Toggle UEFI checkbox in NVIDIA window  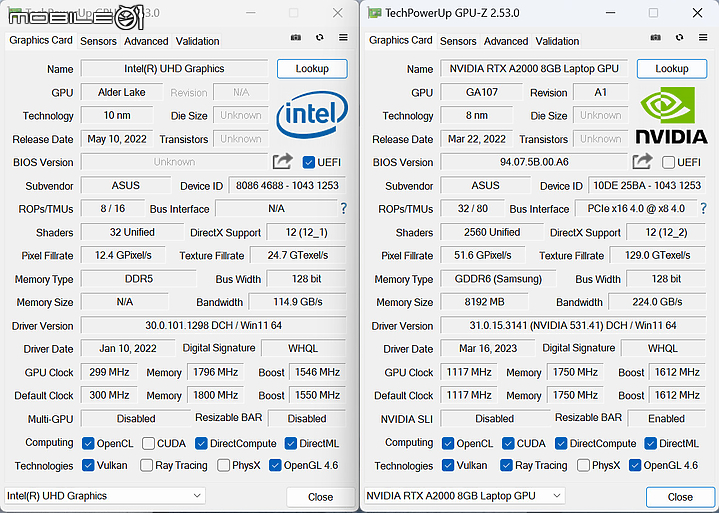(669, 162)
